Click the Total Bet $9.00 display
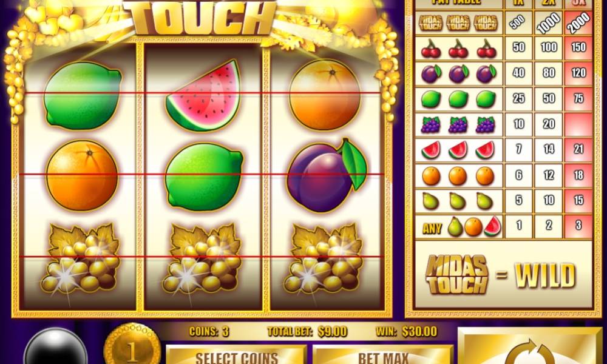Screen dimensions: 607x364 click(307, 331)
